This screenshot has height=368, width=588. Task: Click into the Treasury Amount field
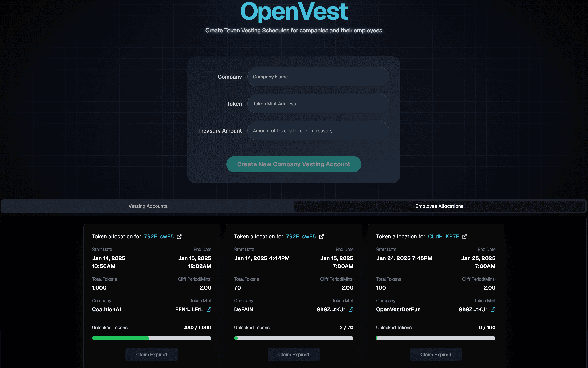click(318, 131)
